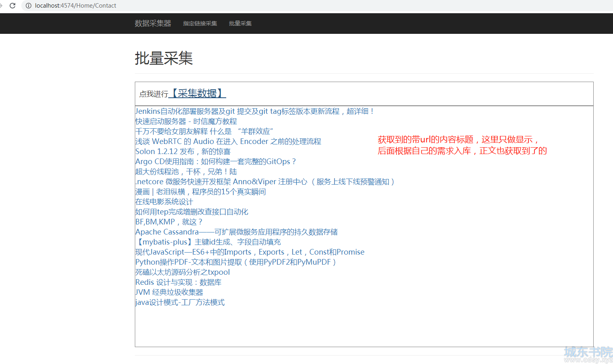Open article .netcore 微服务快速开发框架 Anno&Viper
This screenshot has width=613, height=364.
tap(266, 182)
